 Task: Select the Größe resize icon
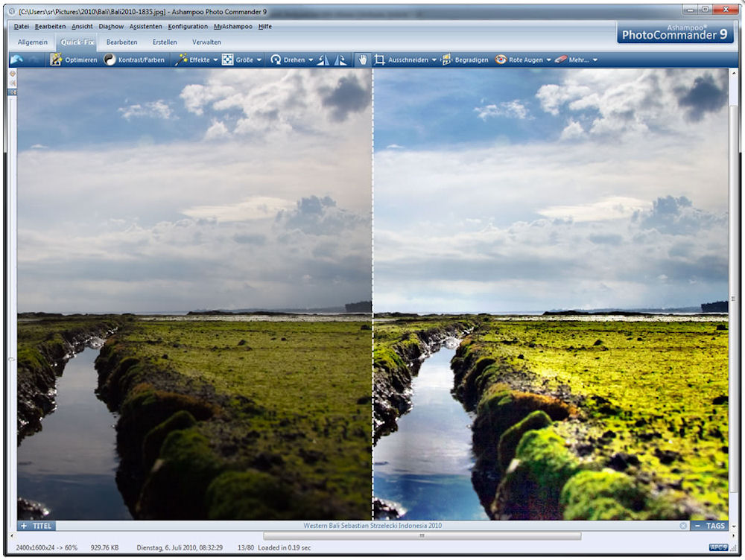click(228, 60)
